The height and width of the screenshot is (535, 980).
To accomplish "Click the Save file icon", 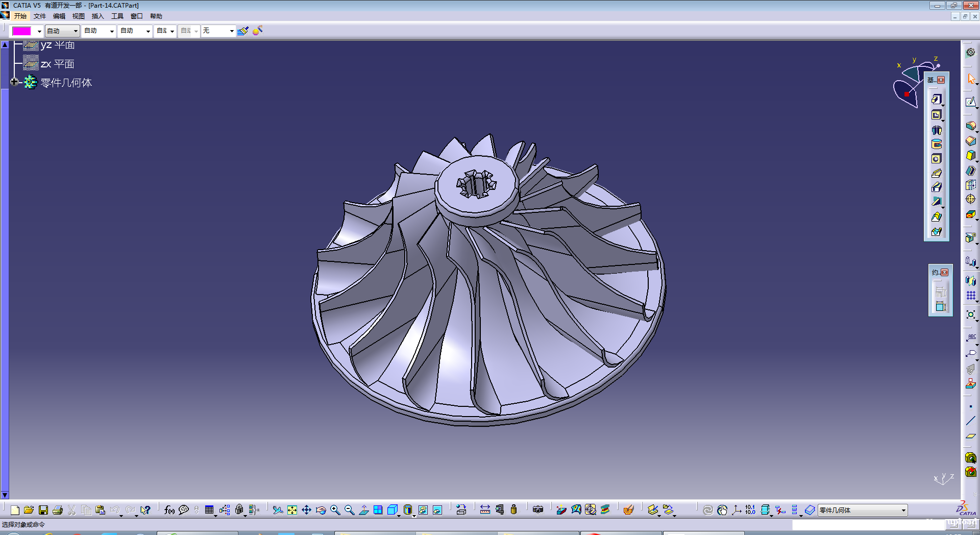I will coord(43,510).
